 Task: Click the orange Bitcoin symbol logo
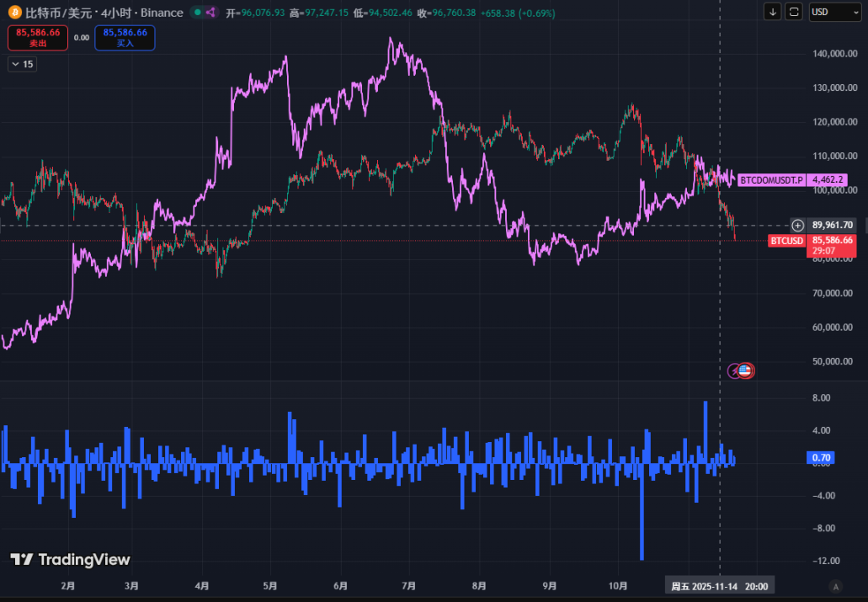click(15, 13)
